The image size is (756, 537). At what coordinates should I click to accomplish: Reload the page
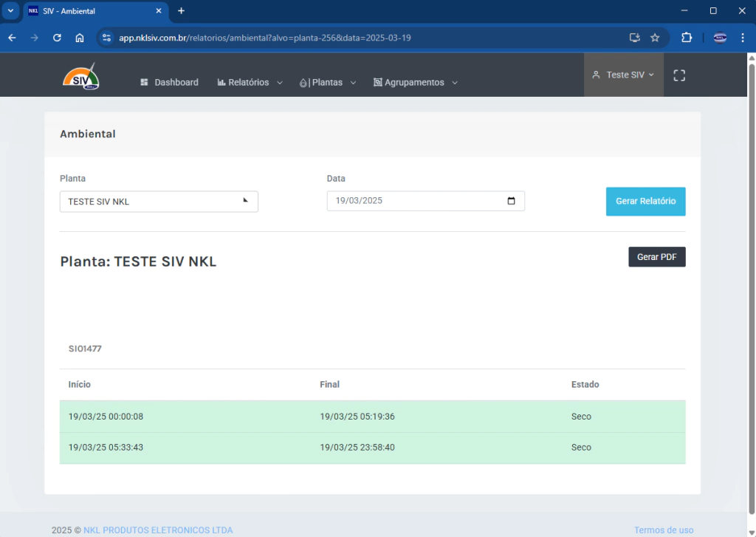pyautogui.click(x=57, y=38)
